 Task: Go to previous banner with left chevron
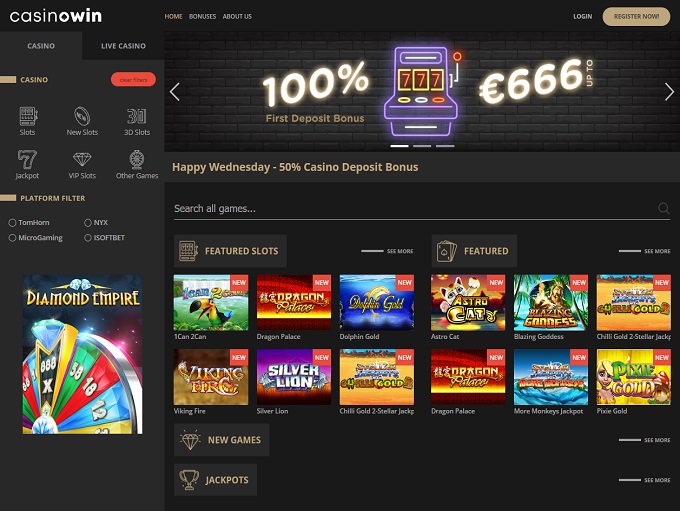(175, 92)
